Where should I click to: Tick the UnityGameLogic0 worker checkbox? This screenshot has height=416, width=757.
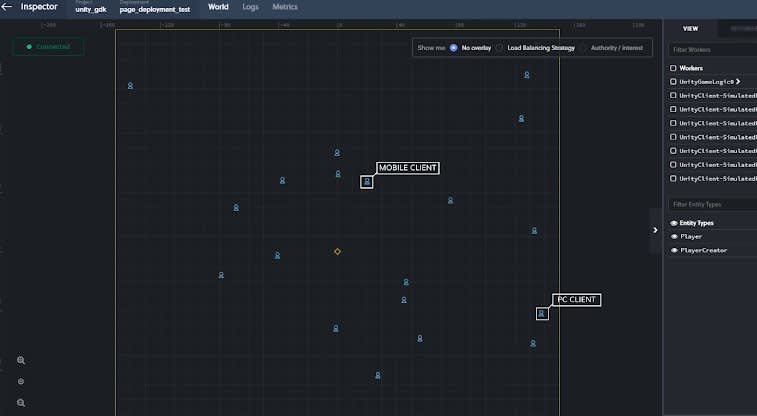[x=673, y=82]
